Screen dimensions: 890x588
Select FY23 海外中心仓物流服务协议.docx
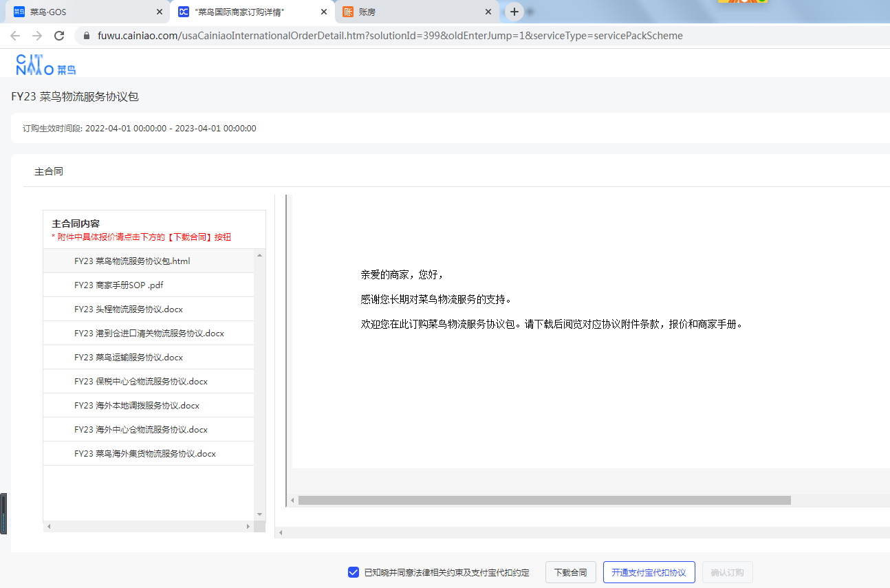[149, 429]
